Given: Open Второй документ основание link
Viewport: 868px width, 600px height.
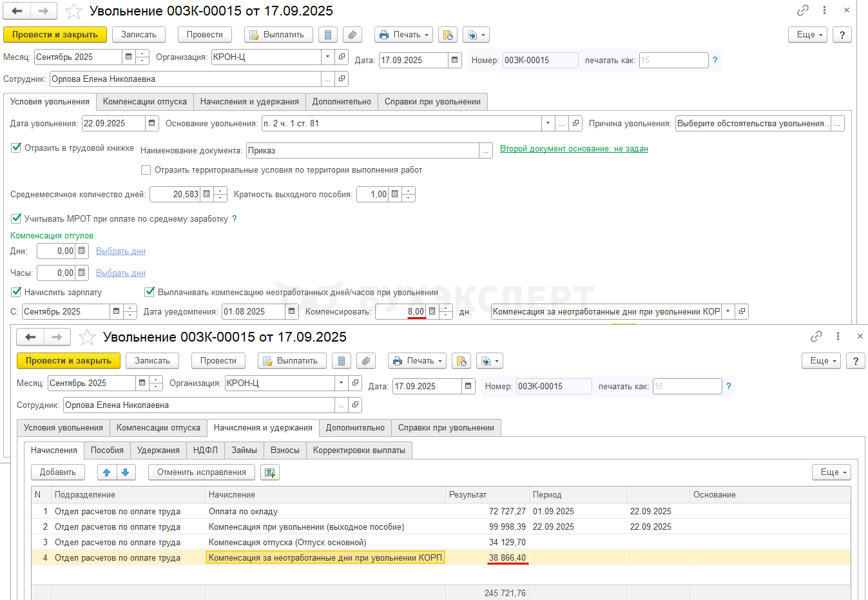Looking at the screenshot, I should (574, 149).
